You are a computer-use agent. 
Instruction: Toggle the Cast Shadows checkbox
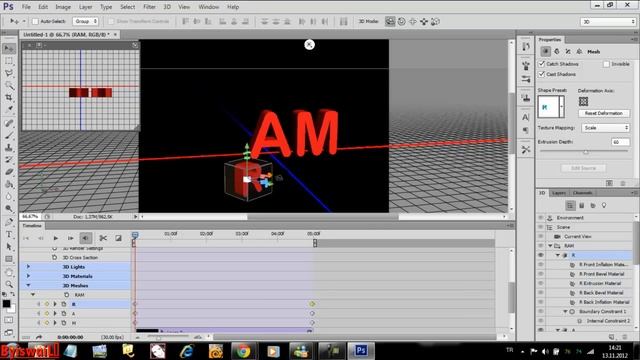pyautogui.click(x=542, y=74)
